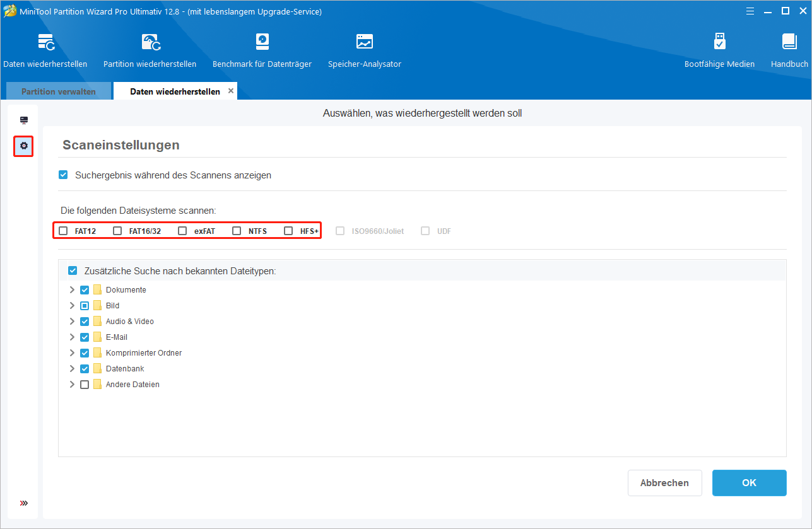The width and height of the screenshot is (812, 529).
Task: Launch Partition wiederherstellen tool
Action: pyautogui.click(x=150, y=43)
